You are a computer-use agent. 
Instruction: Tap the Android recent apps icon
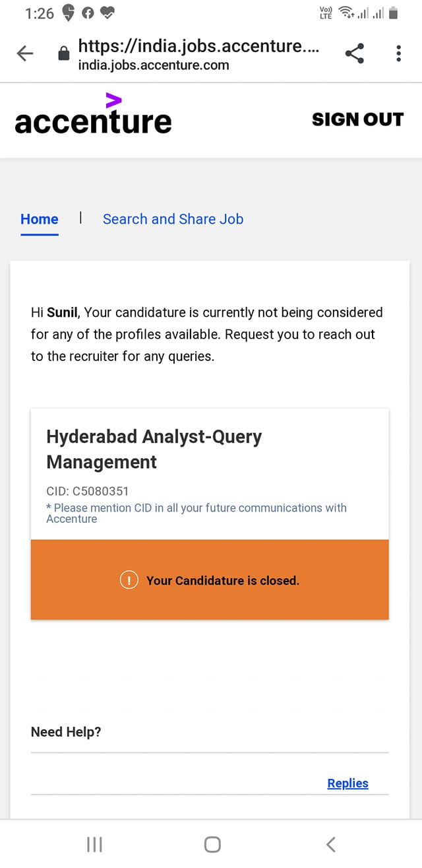(x=94, y=844)
